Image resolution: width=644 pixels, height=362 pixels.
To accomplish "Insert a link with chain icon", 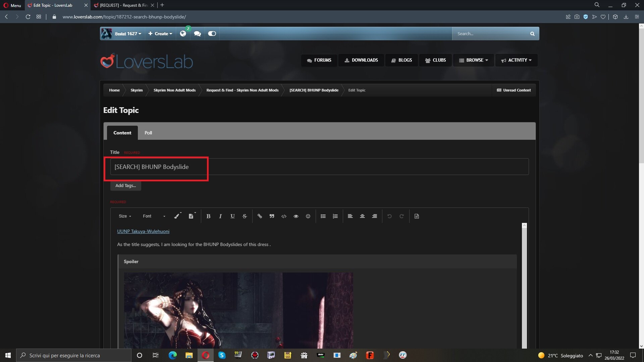I will point(260,216).
